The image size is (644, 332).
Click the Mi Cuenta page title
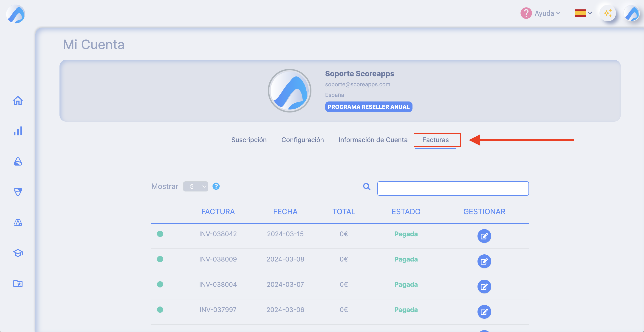93,45
